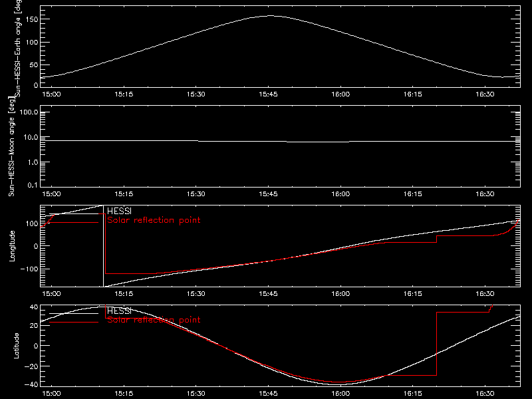Click the -100 tick on Longitude axis
This screenshot has width=532, height=399.
point(29,269)
